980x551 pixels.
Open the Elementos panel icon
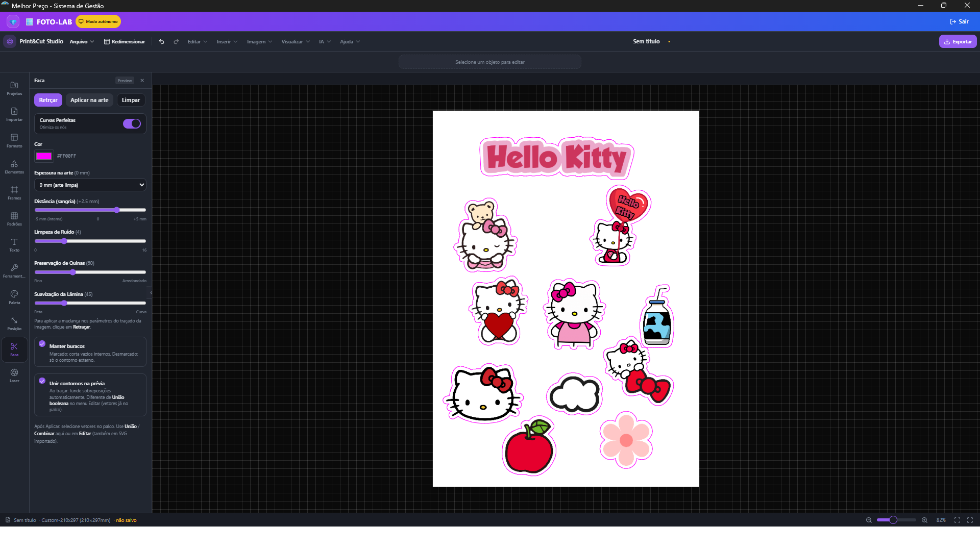tap(14, 167)
